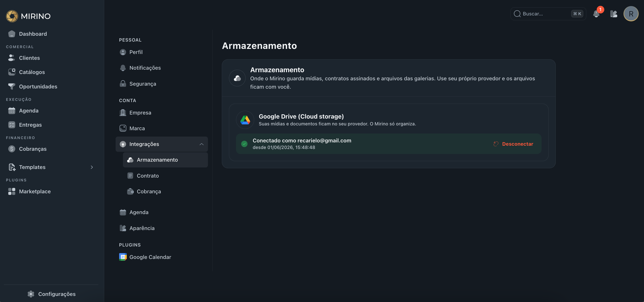Viewport: 644px width, 302px height.
Task: Click the Perfil avatar icon
Action: pyautogui.click(x=123, y=52)
